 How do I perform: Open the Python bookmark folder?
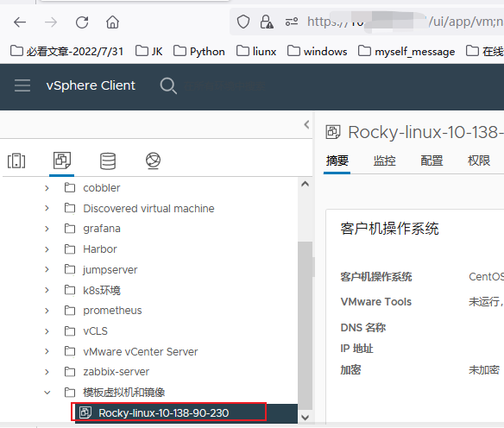199,52
